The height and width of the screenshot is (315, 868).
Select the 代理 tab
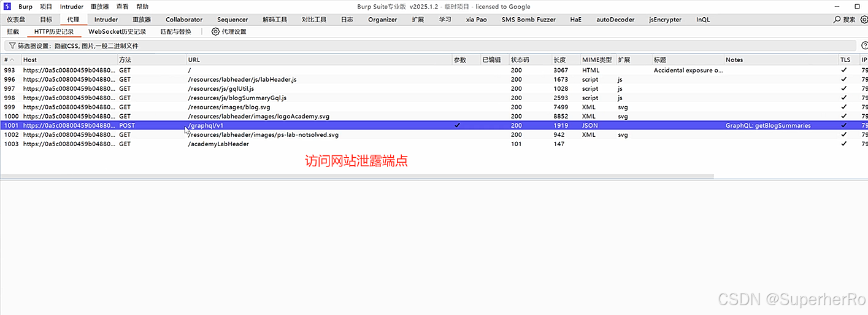[74, 20]
